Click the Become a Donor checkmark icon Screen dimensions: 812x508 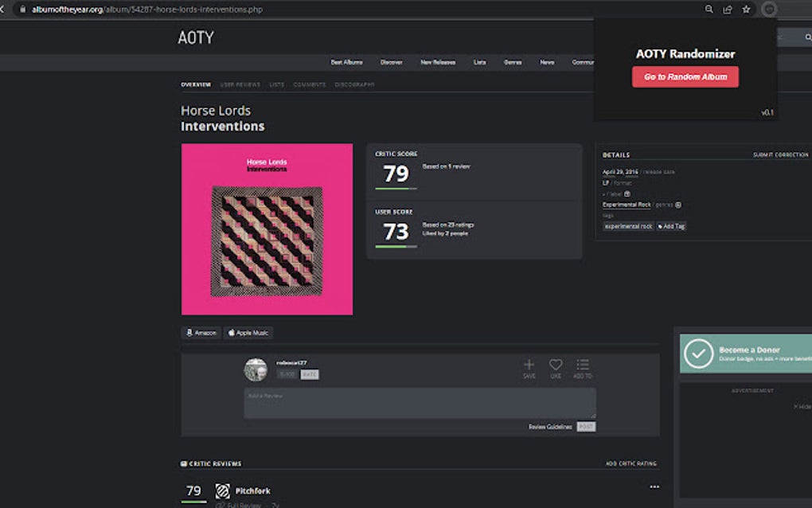pos(699,354)
